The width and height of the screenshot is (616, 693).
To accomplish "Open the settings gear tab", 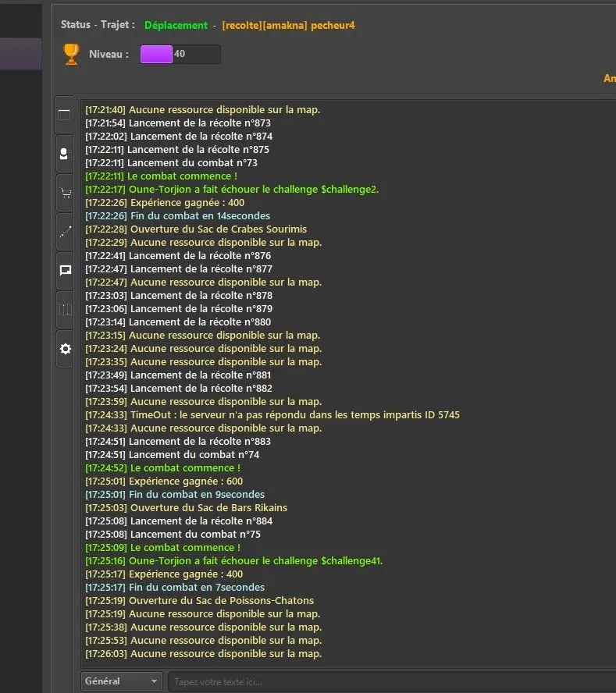I will [66, 349].
